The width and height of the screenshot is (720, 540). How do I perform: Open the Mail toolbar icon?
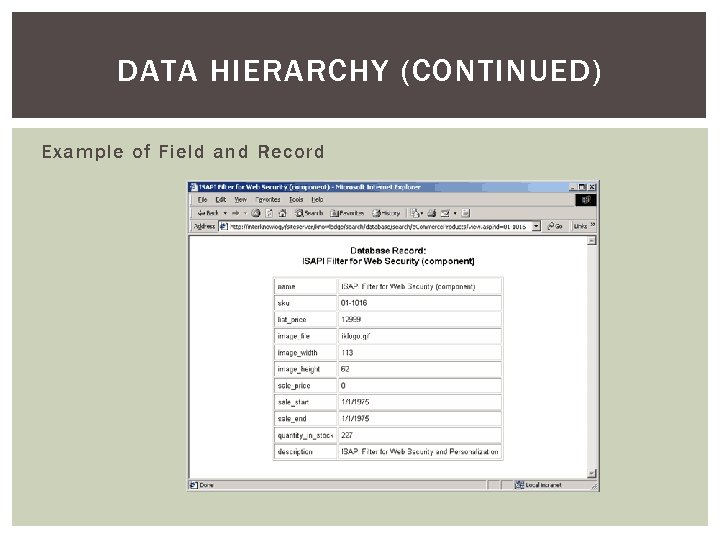point(445,213)
